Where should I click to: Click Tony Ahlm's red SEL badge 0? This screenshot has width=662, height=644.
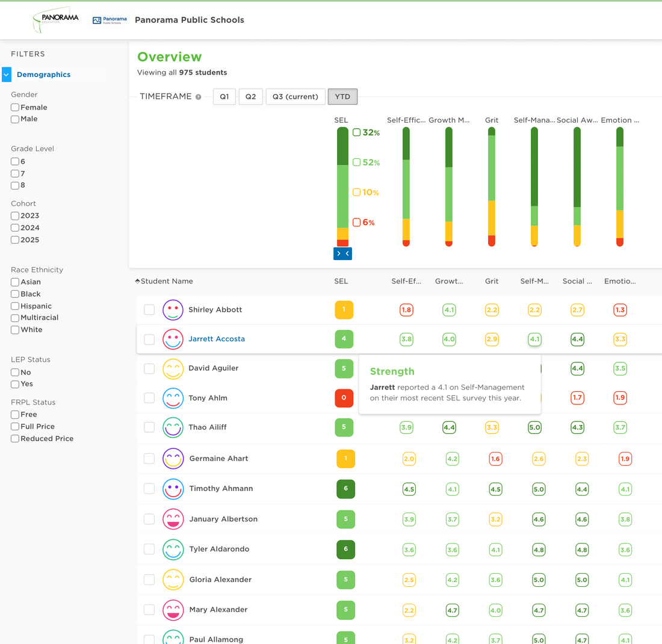point(344,398)
